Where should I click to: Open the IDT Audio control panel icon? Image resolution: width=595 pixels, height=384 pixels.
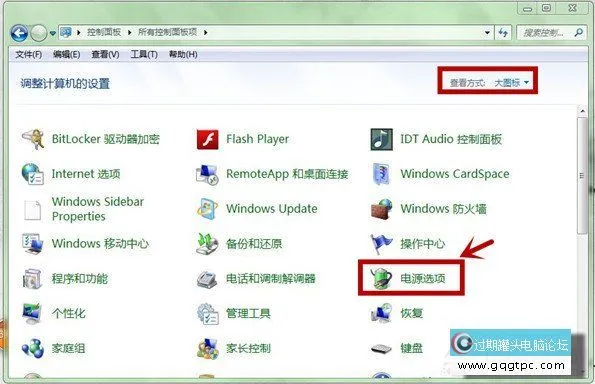click(381, 139)
